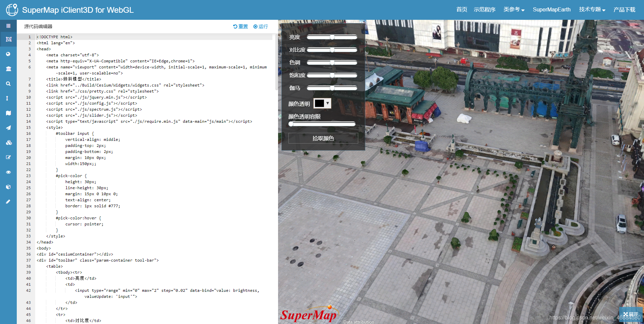Open Data attribution link
Viewport: 644px width, 324px height.
(359, 322)
